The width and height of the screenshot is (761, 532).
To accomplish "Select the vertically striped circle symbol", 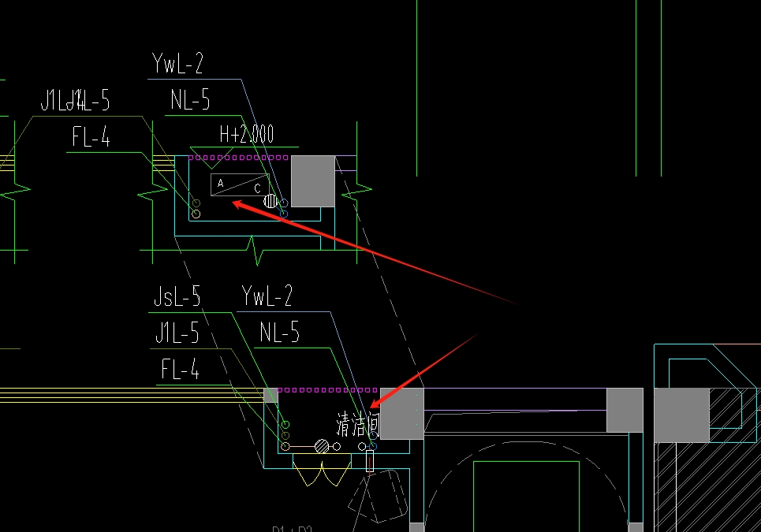I will tap(270, 201).
